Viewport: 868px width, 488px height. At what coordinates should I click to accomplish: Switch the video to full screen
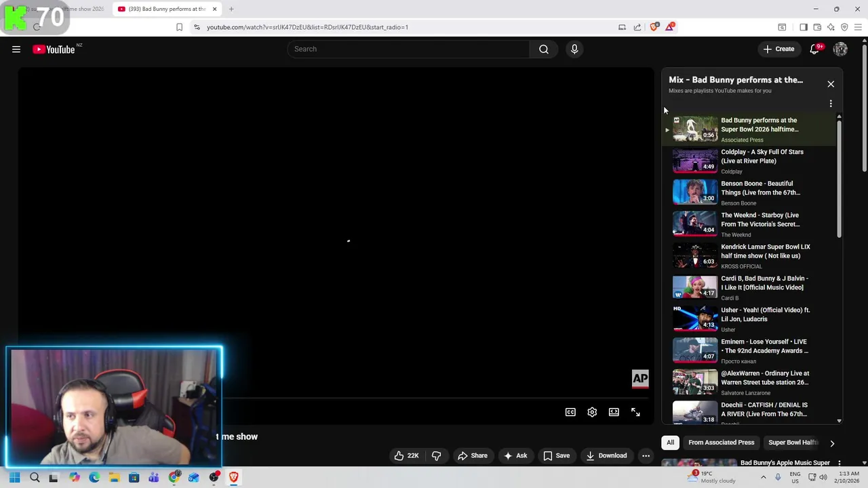[635, 412]
